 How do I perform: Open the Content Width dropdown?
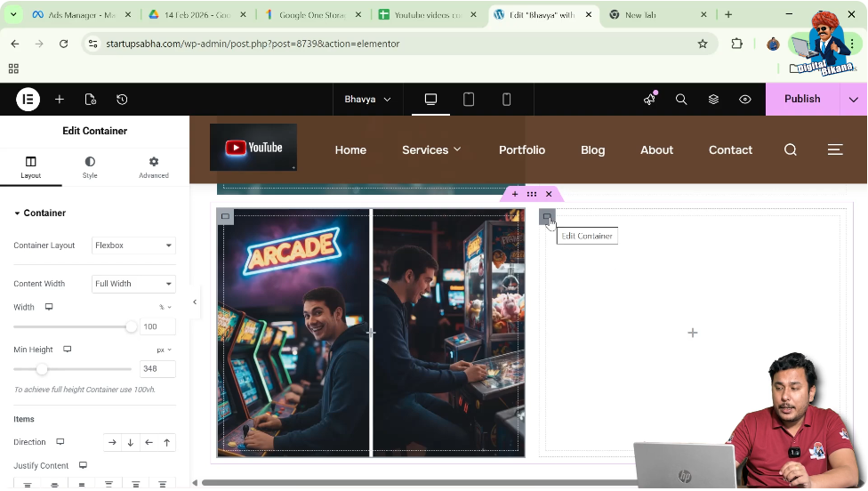coord(133,284)
